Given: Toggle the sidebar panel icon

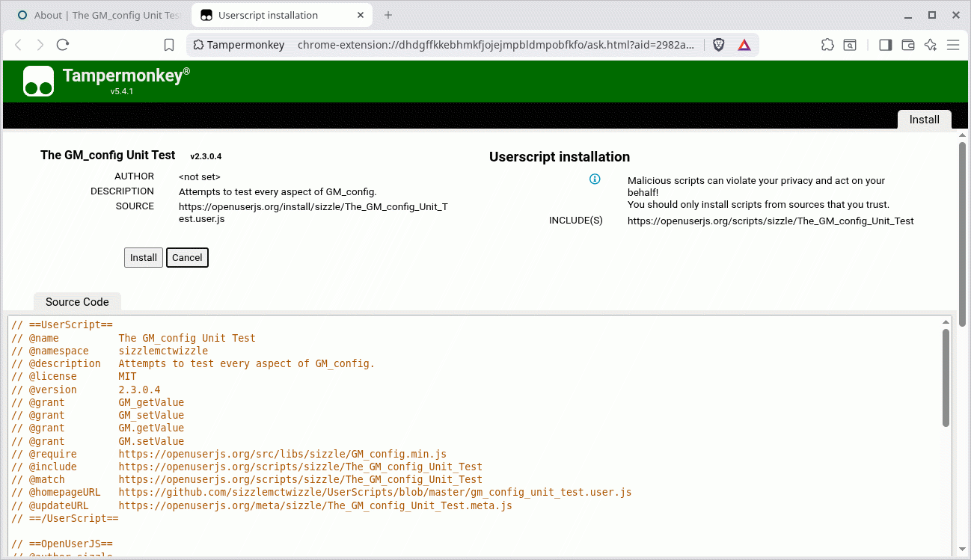Looking at the screenshot, I should [885, 45].
